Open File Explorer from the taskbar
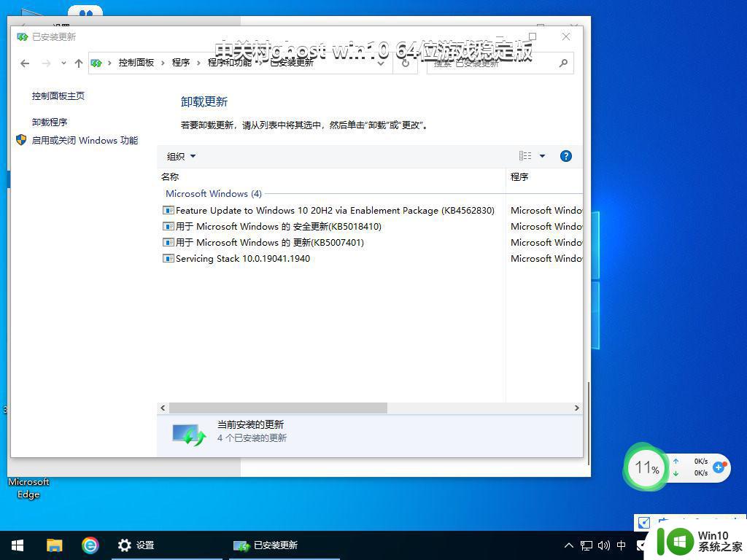Screen dimensions: 747x560 (x=55, y=545)
